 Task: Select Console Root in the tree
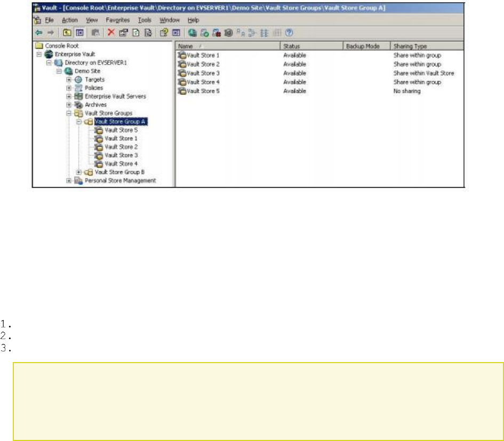click(x=62, y=46)
